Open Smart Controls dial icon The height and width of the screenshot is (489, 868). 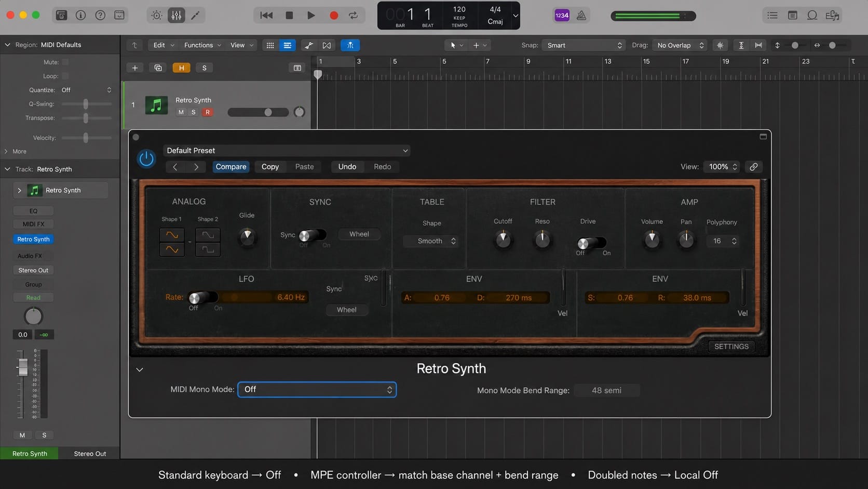[156, 15]
